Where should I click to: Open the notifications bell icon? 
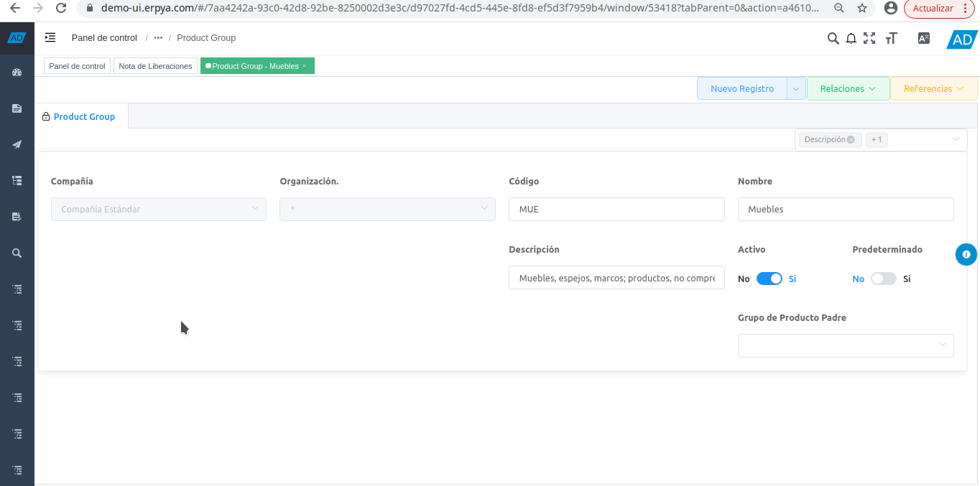point(851,39)
